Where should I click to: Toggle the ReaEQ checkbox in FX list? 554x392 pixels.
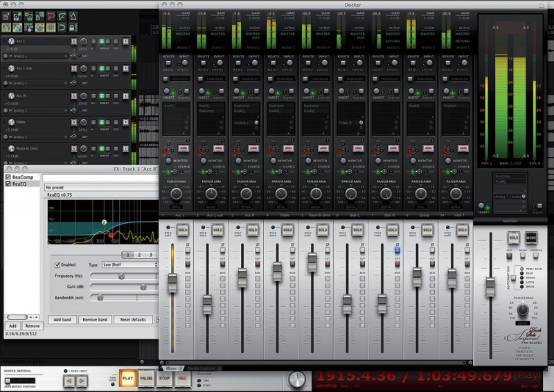tap(8, 184)
